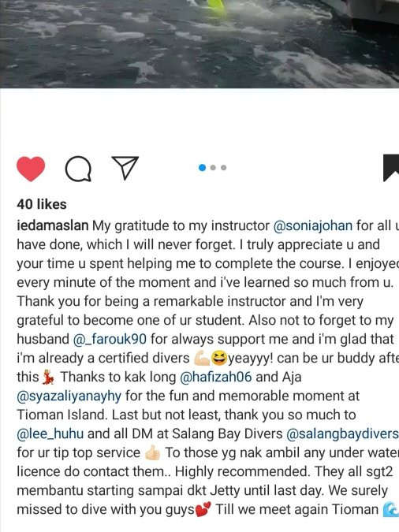Image resolution: width=399 pixels, height=532 pixels.
Task: Unlike the post with the red heart
Action: pyautogui.click(x=31, y=169)
